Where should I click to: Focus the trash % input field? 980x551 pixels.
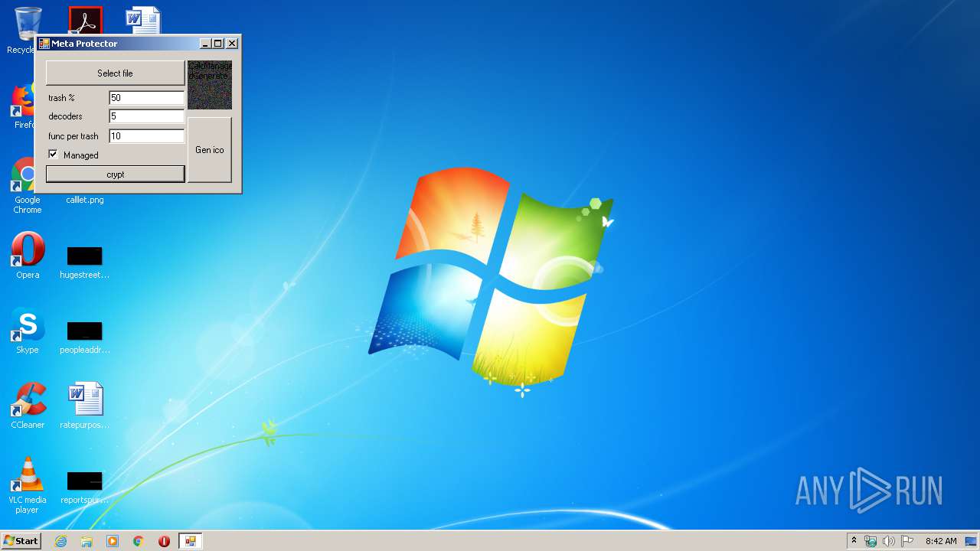point(146,98)
